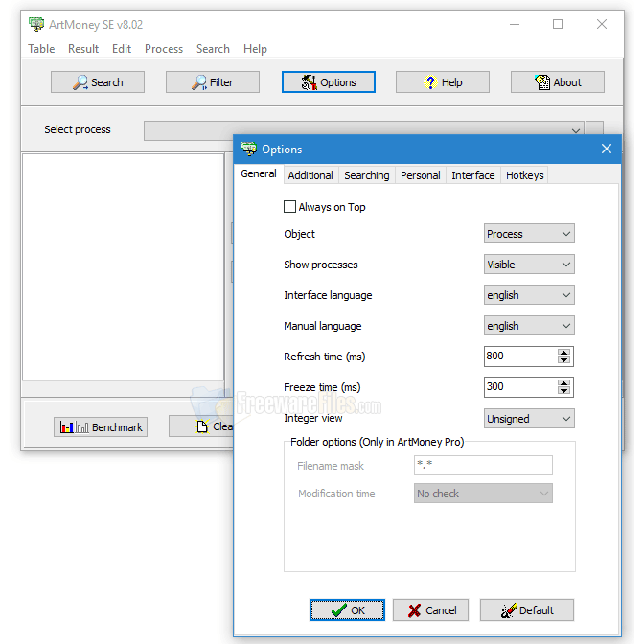Open the Search menu

213,49
